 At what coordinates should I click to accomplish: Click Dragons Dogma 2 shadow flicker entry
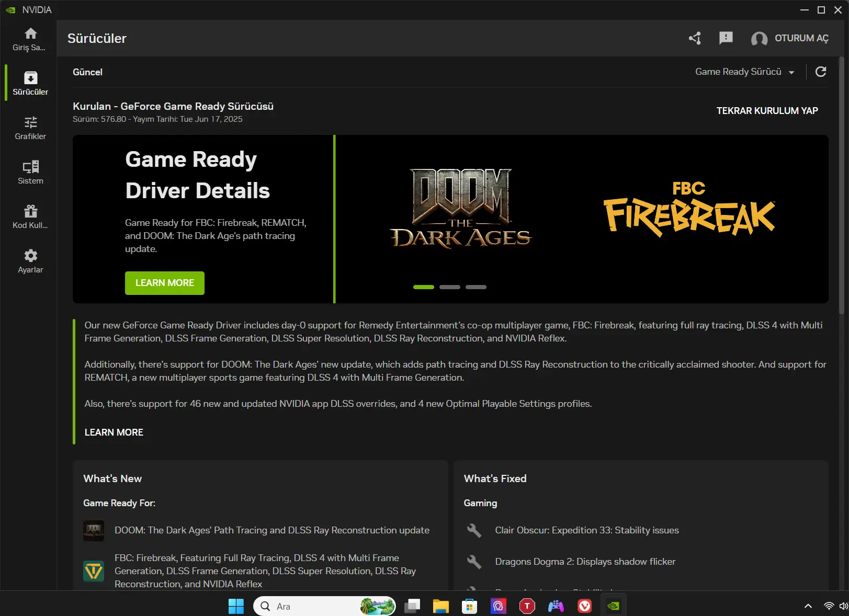(585, 562)
